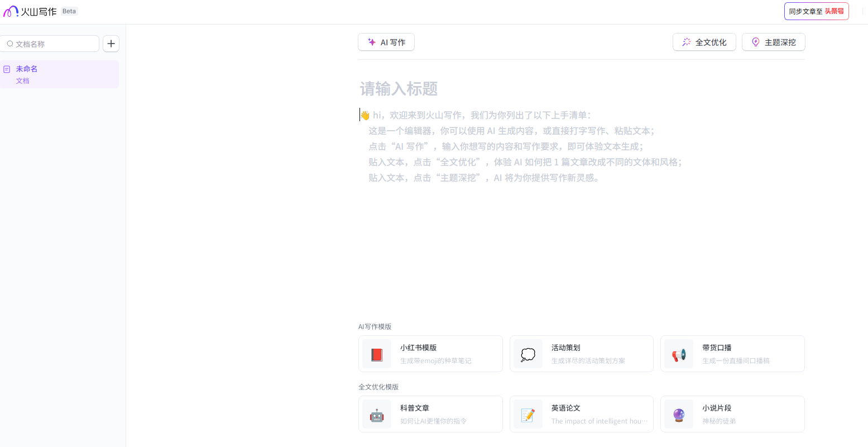The width and height of the screenshot is (868, 447).
Task: Select the robot icon of 科普文章
Action: [376, 414]
